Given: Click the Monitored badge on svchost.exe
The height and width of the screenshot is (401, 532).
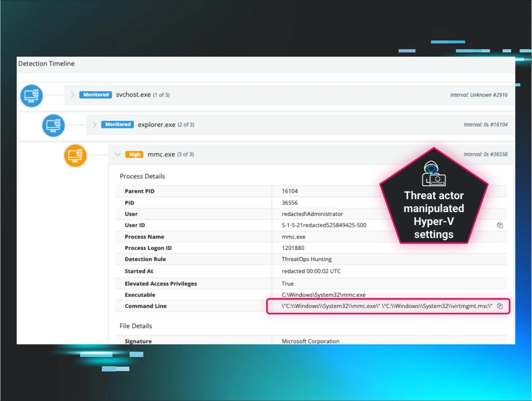Looking at the screenshot, I should [96, 95].
